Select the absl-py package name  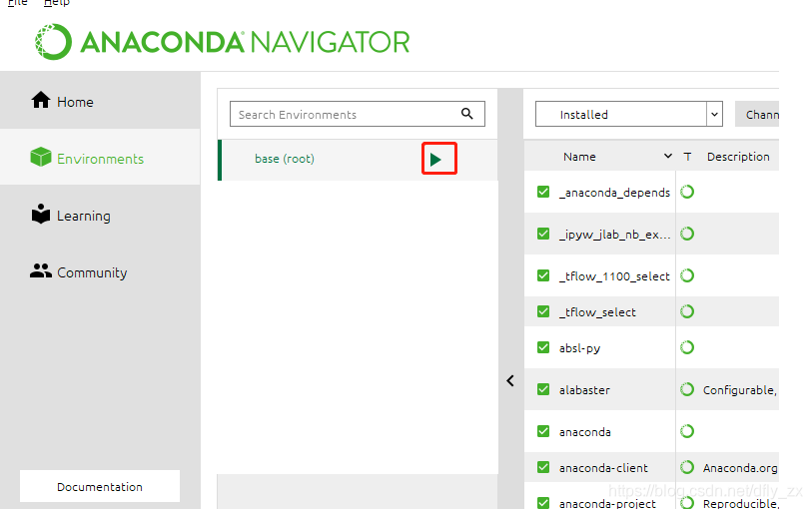[579, 348]
